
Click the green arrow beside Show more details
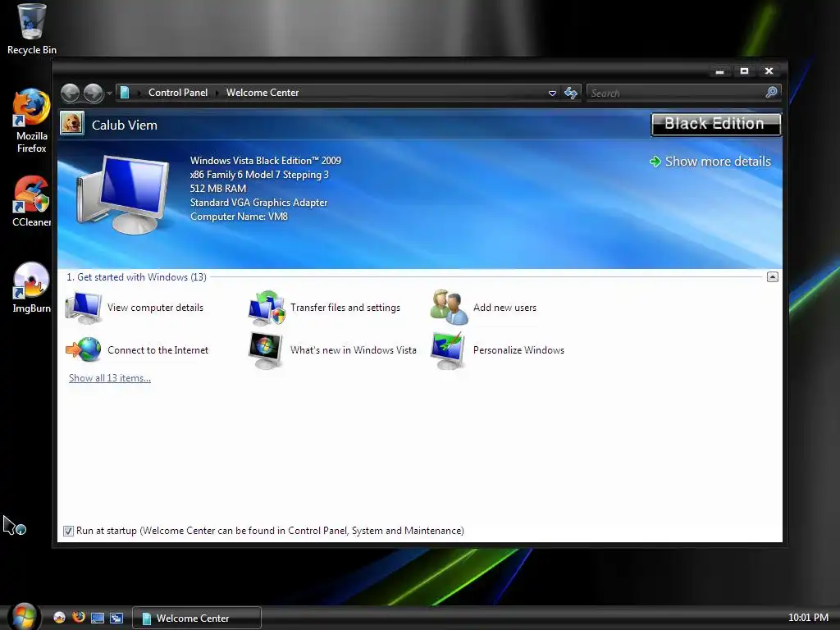(655, 162)
